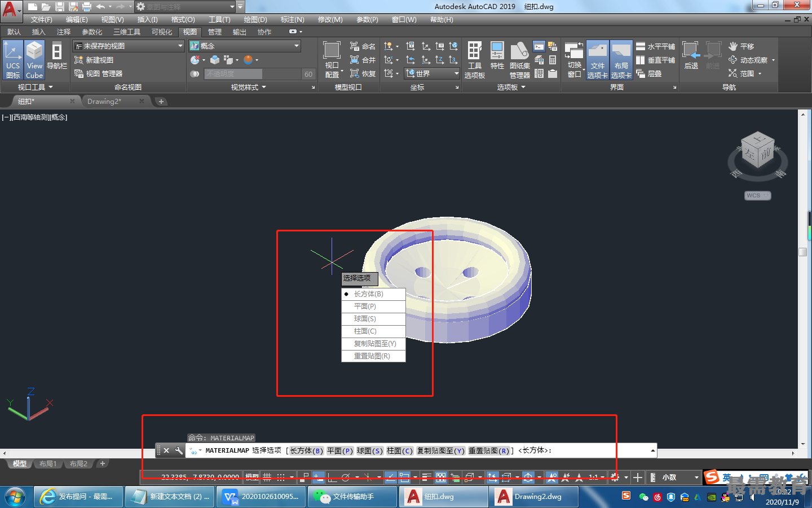Click 层叠 cascade windows
This screenshot has width=812, height=508.
pyautogui.click(x=648, y=73)
